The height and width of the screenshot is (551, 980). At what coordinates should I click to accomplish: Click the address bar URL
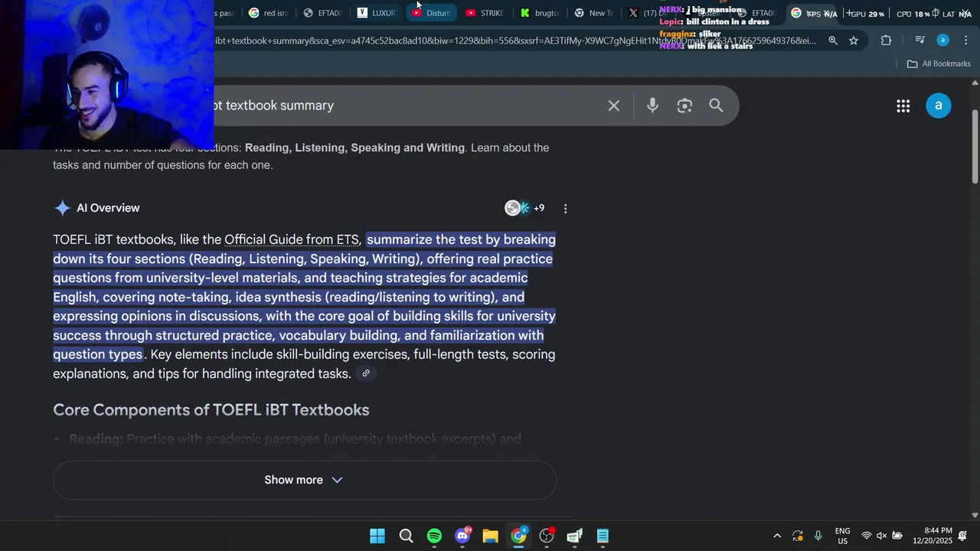click(514, 41)
